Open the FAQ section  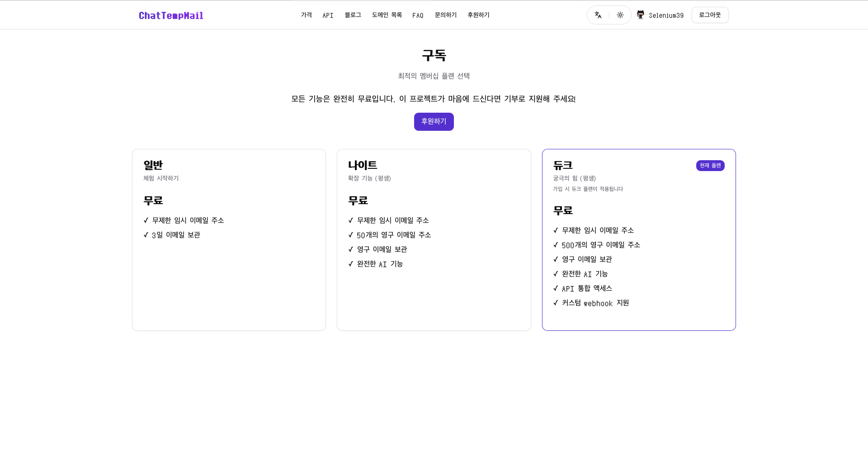coord(418,15)
